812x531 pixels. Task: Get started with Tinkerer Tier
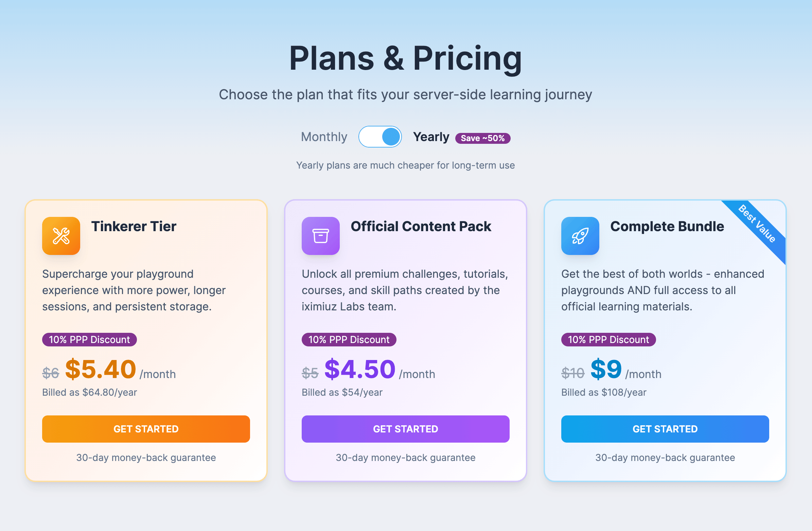146,429
